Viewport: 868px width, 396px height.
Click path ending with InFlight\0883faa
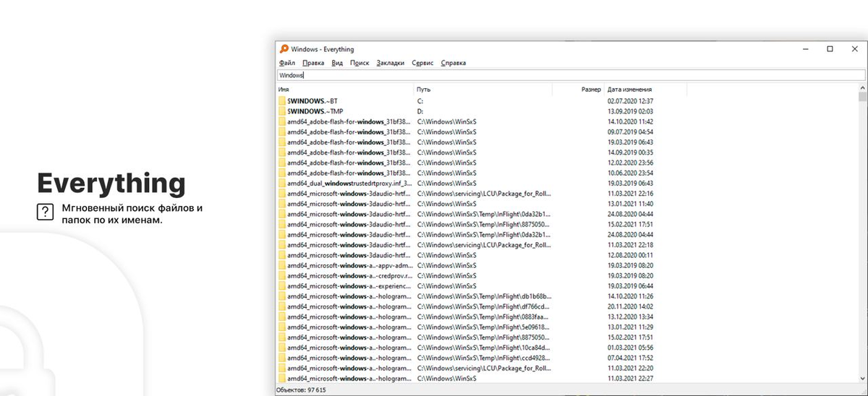coord(484,317)
